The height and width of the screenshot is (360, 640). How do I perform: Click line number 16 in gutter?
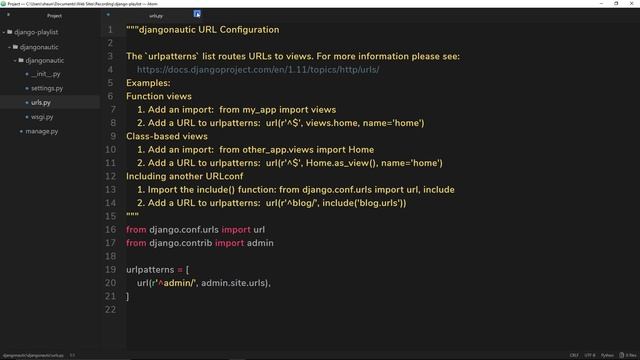click(x=111, y=230)
